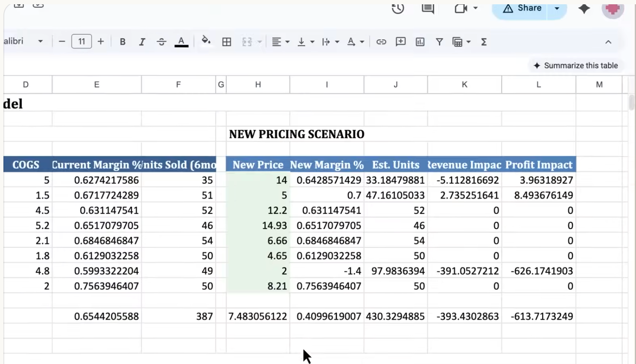This screenshot has width=636, height=364.
Task: Click the merge cells icon
Action: [x=247, y=42]
